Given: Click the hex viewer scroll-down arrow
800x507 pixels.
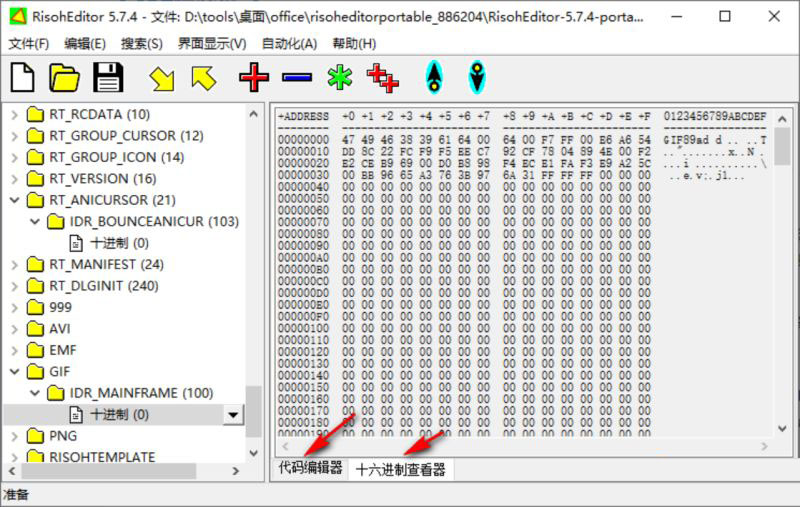Looking at the screenshot, I should 782,428.
